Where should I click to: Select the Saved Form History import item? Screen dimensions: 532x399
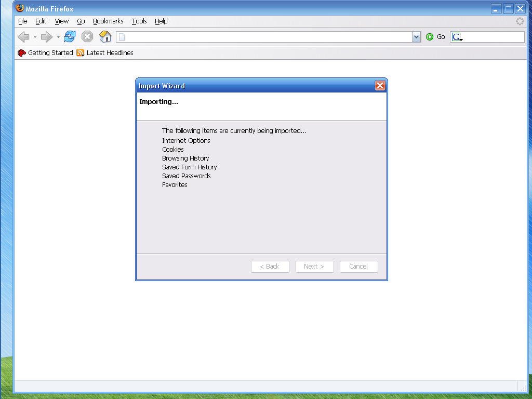(x=189, y=167)
